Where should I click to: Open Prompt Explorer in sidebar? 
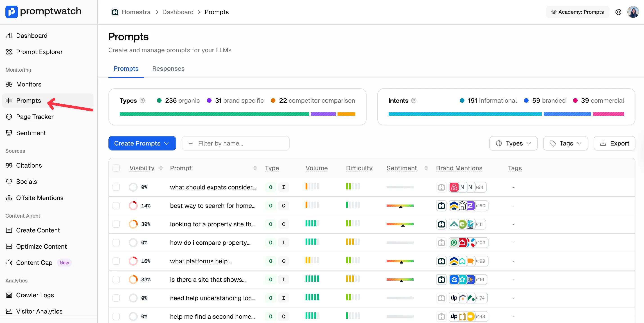(39, 52)
